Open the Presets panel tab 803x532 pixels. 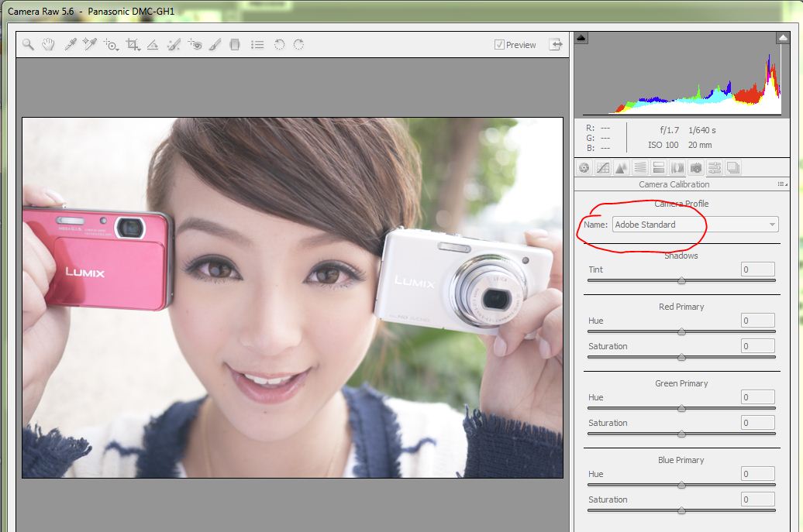tap(715, 168)
